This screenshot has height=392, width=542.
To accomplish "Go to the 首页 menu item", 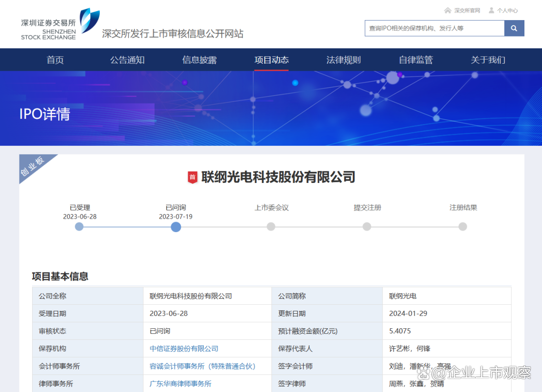I will (x=54, y=59).
